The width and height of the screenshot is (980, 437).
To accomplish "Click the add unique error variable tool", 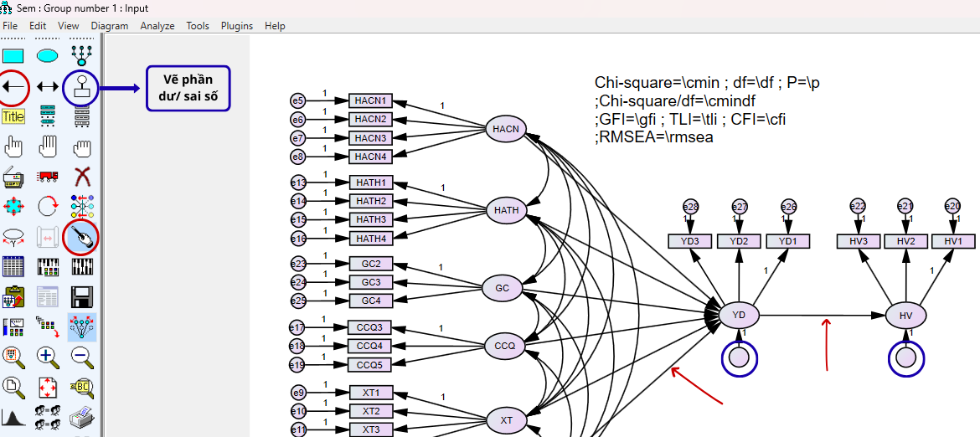I will (81, 86).
